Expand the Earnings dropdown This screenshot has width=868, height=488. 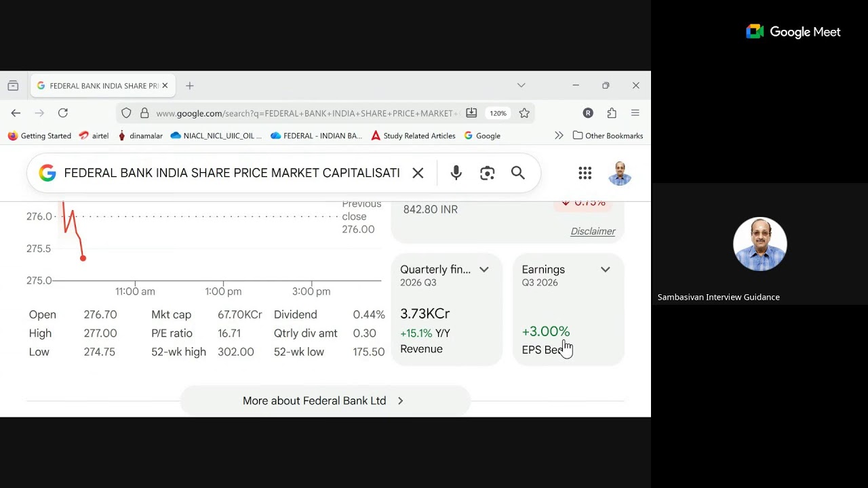pos(606,269)
